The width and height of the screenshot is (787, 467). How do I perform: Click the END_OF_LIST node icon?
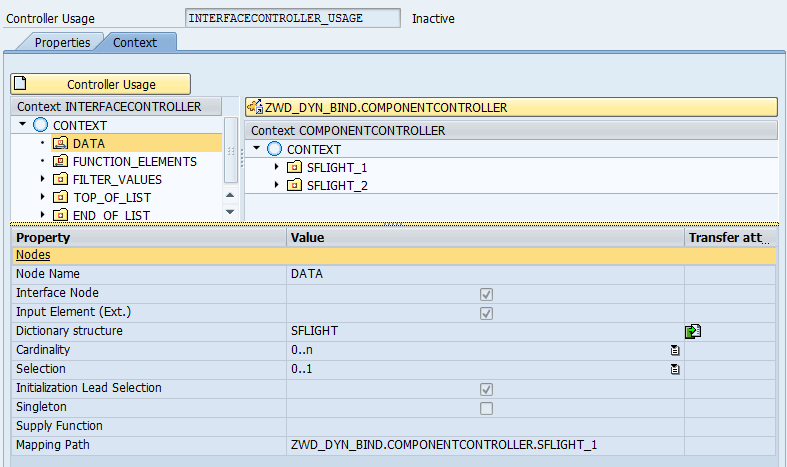60,215
